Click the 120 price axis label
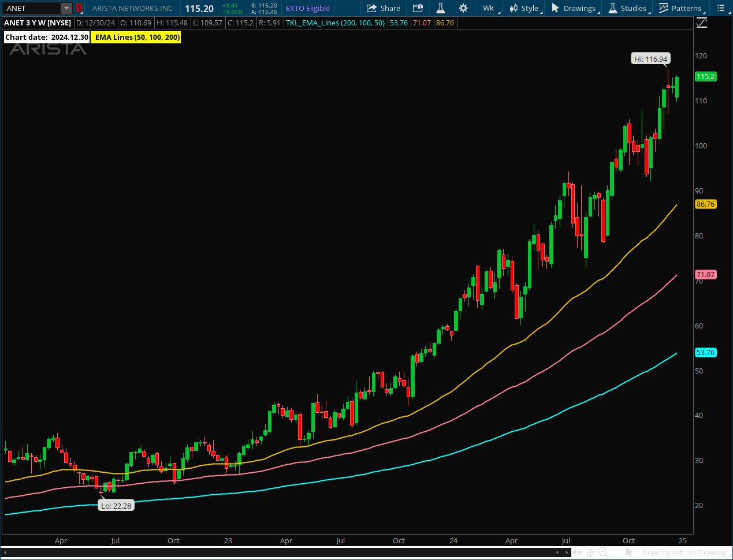This screenshot has height=560, width=733. pos(701,56)
